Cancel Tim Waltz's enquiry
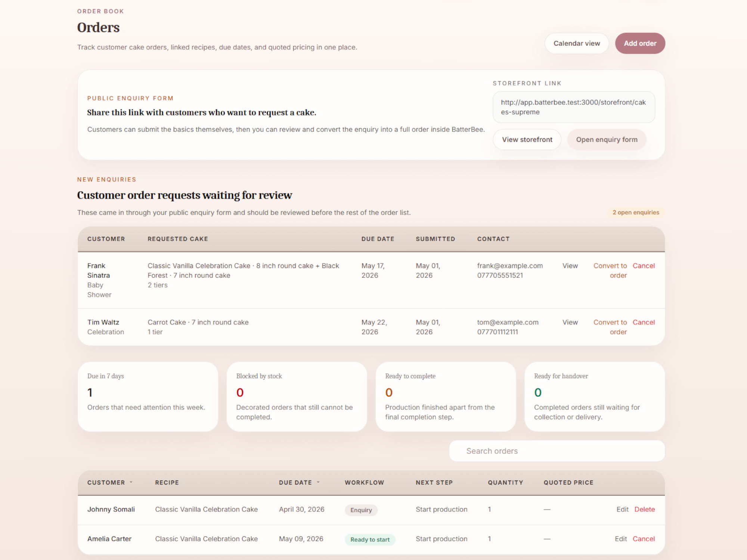The image size is (747, 560). [644, 322]
